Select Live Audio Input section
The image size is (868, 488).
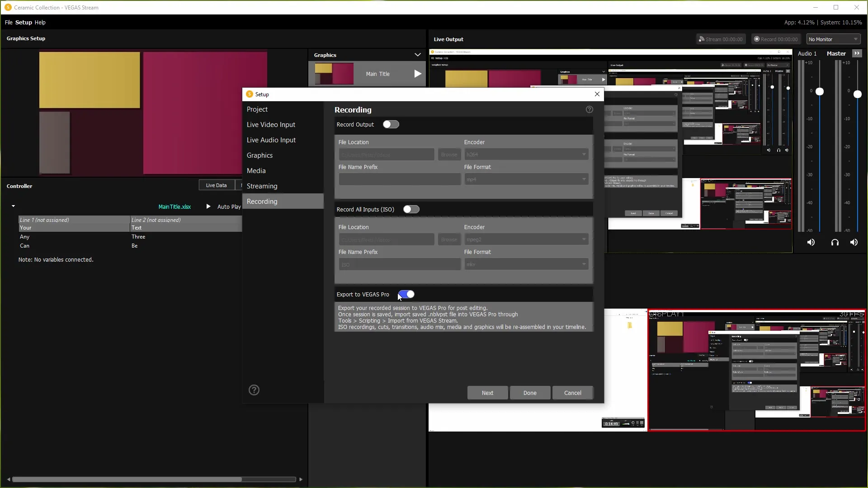click(x=283, y=140)
